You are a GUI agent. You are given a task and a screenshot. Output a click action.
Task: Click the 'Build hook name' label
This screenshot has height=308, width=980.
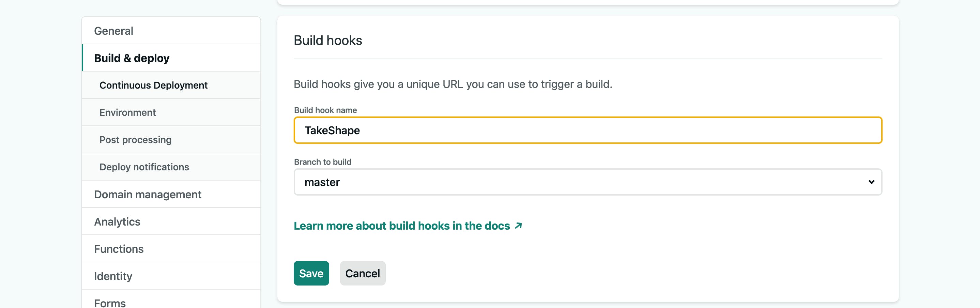pos(325,110)
